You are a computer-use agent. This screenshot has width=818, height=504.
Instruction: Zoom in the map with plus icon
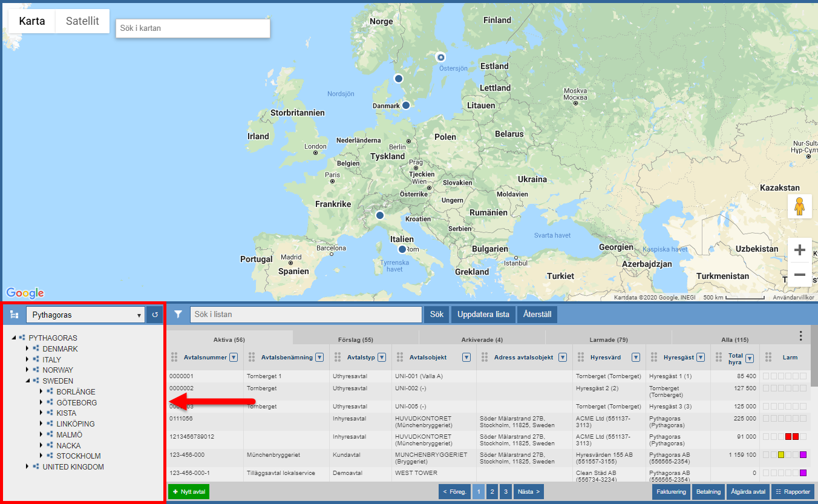click(799, 250)
